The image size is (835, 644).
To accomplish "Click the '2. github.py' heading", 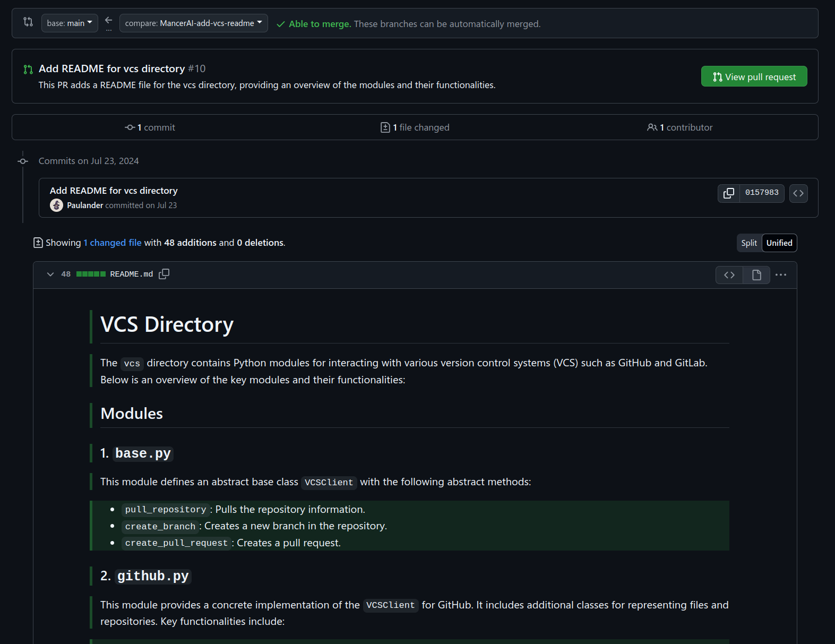I will (x=145, y=576).
